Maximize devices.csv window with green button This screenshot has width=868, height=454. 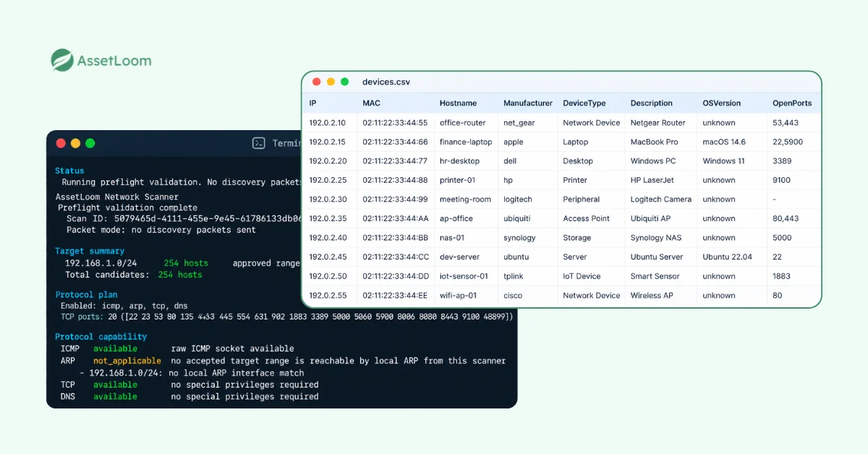344,82
